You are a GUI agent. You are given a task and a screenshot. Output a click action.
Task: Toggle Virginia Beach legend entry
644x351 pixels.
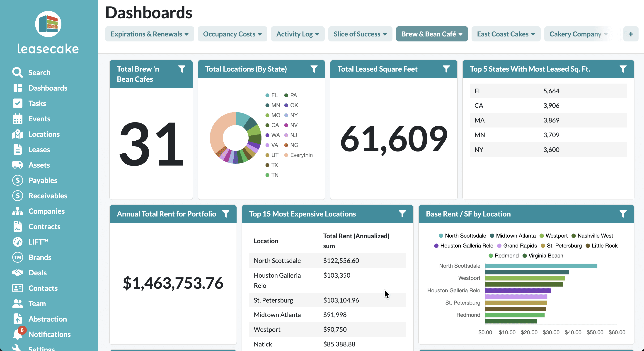[543, 256]
